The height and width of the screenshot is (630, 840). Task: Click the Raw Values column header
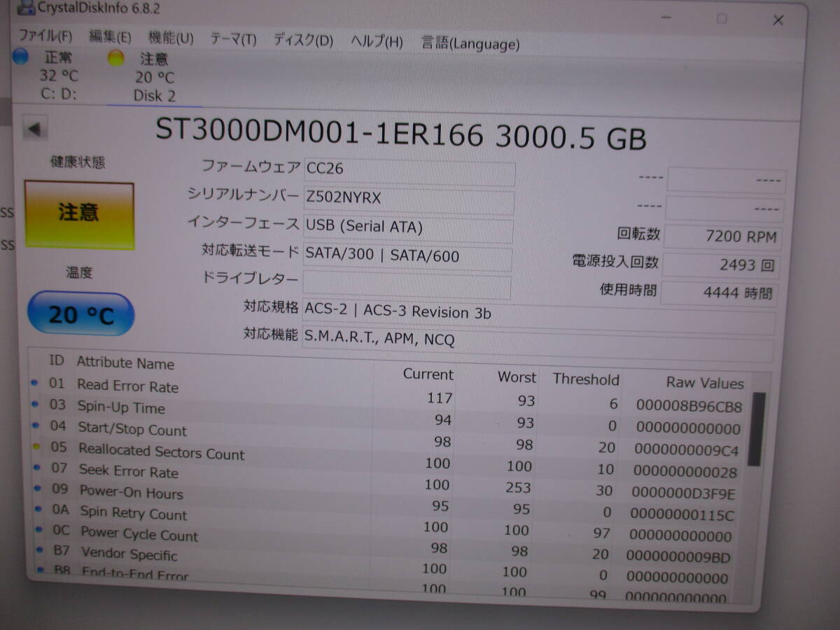point(705,383)
